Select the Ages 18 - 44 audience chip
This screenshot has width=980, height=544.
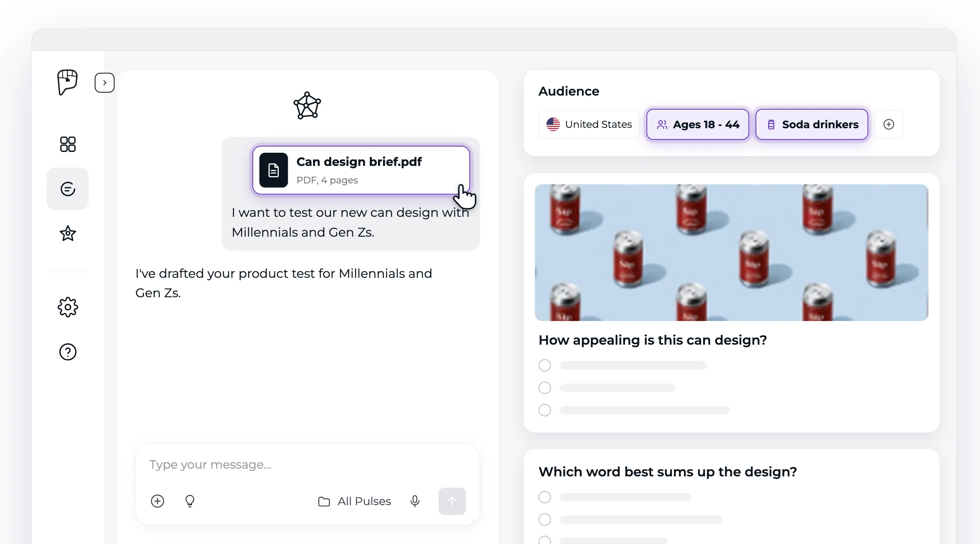tap(698, 124)
